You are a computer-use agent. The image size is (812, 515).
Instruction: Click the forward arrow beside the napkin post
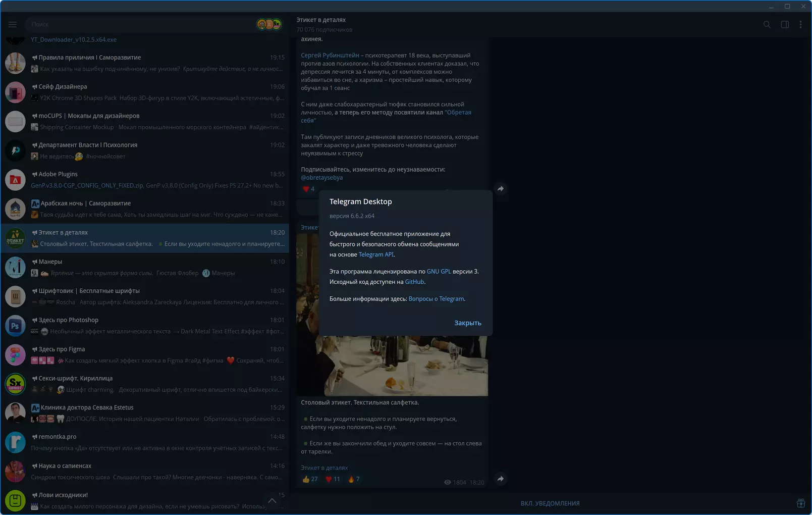tap(500, 479)
